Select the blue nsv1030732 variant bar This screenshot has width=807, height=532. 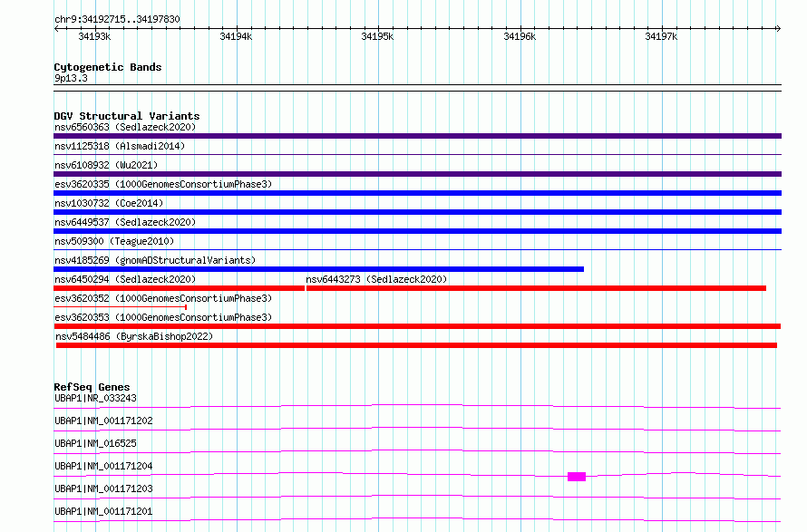coord(417,212)
